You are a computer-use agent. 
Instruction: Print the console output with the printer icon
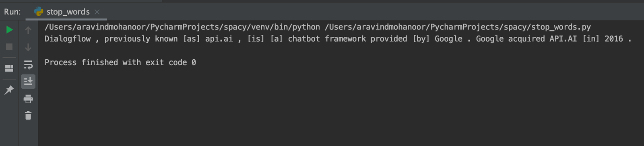(x=28, y=99)
